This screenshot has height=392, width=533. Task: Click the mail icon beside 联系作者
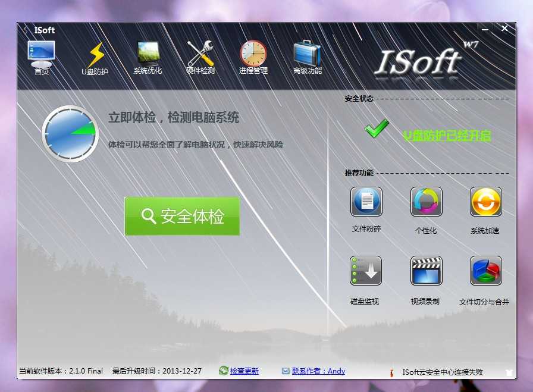(286, 371)
